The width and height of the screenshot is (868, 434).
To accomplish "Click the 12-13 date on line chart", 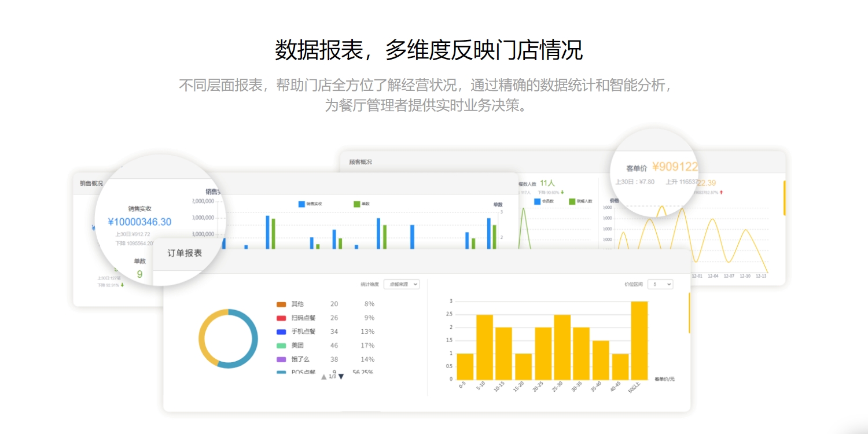I will pos(761,275).
